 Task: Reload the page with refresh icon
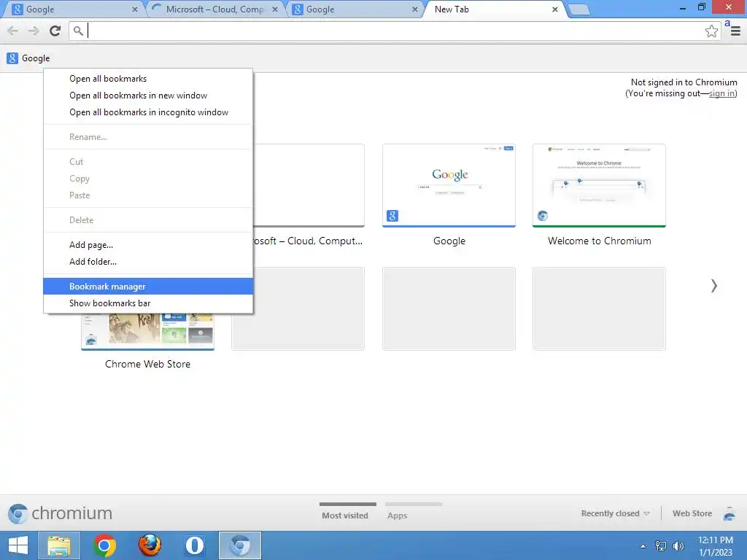click(55, 31)
